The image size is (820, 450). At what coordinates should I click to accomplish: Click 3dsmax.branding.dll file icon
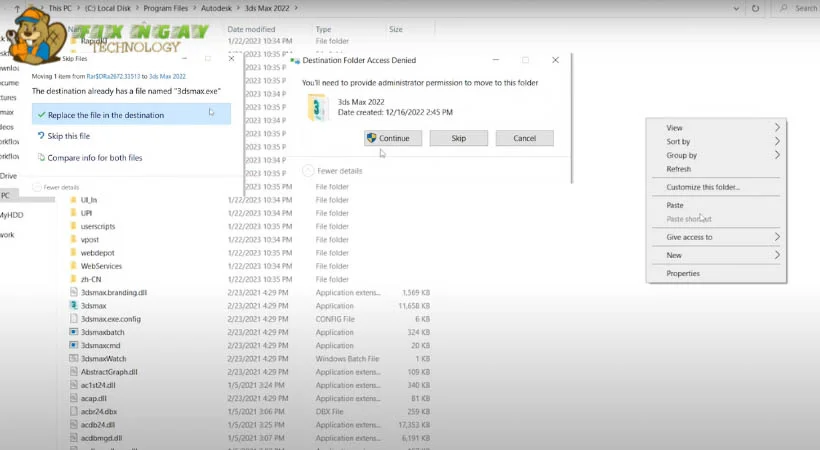73,292
